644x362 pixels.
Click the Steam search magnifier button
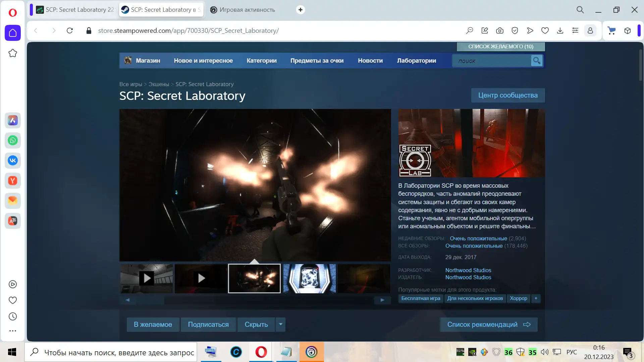point(537,61)
